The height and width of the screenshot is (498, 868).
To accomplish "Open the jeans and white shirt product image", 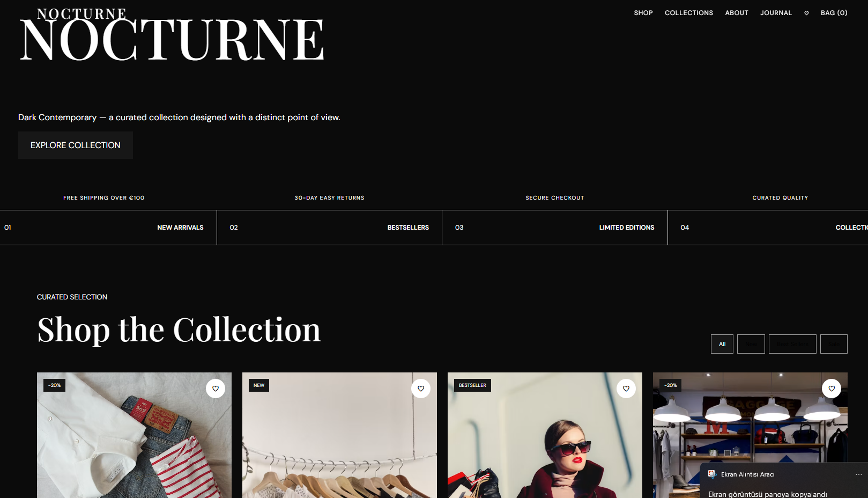I will click(134, 435).
